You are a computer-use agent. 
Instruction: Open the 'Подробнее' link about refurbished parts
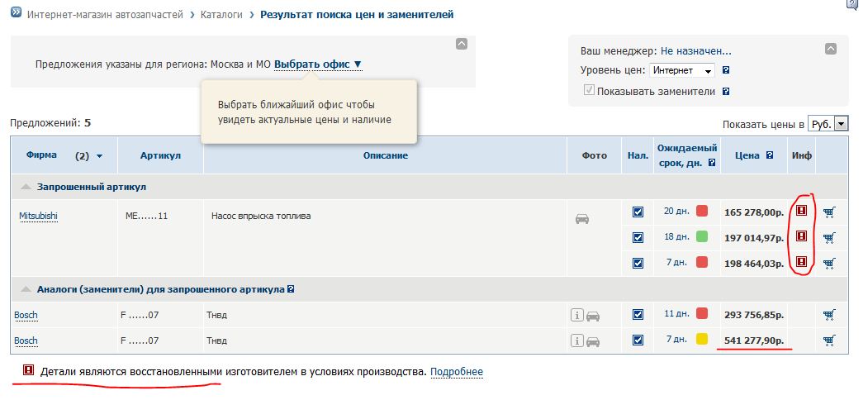point(456,372)
